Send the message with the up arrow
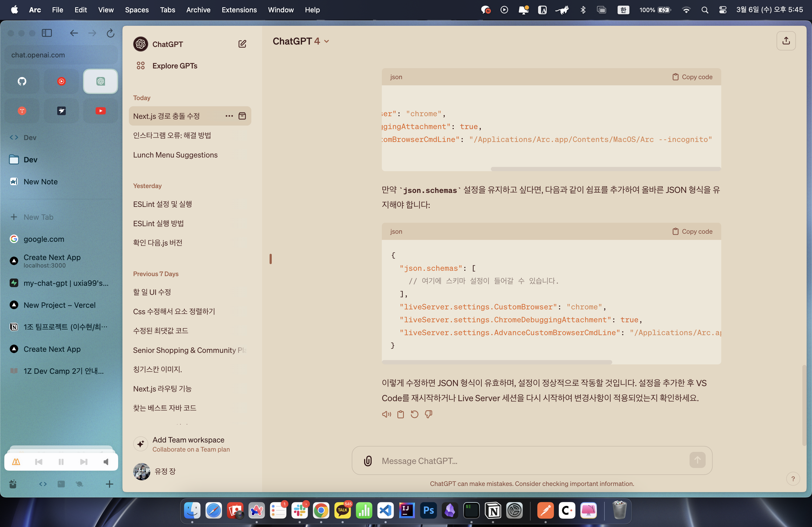812x527 pixels. click(697, 460)
